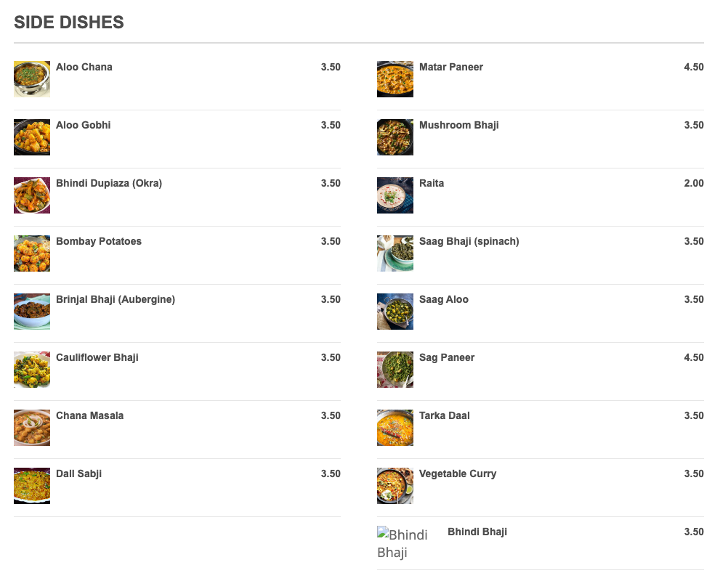Image resolution: width=728 pixels, height=581 pixels.
Task: Click the Tarka Daal thumbnail
Action: tap(395, 428)
